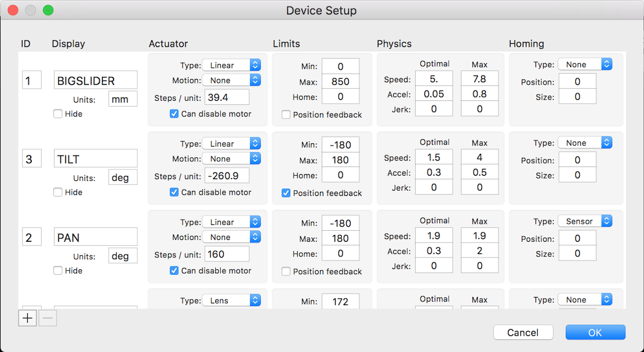This screenshot has height=352, width=644.
Task: Expand TILT actuator Motion dropdown
Action: tap(231, 159)
